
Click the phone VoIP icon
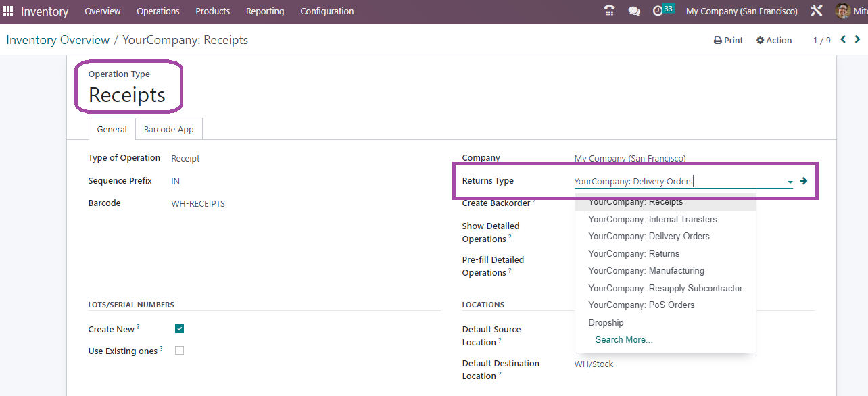click(609, 11)
